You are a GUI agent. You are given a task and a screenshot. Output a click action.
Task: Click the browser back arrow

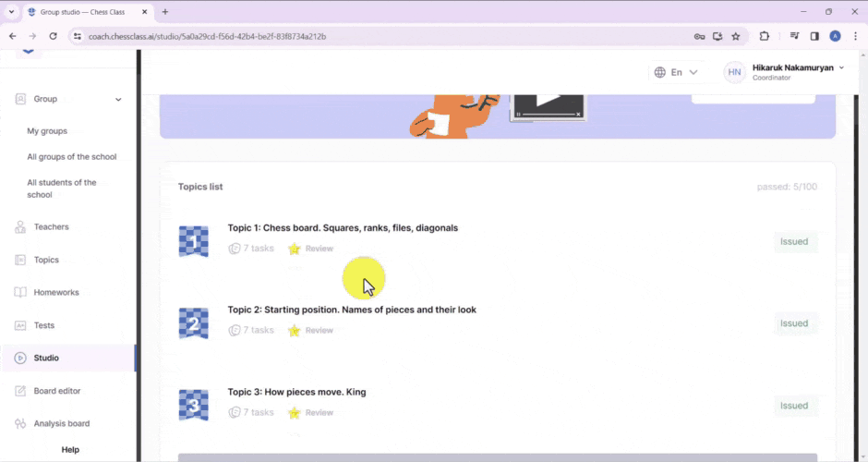pos(12,37)
